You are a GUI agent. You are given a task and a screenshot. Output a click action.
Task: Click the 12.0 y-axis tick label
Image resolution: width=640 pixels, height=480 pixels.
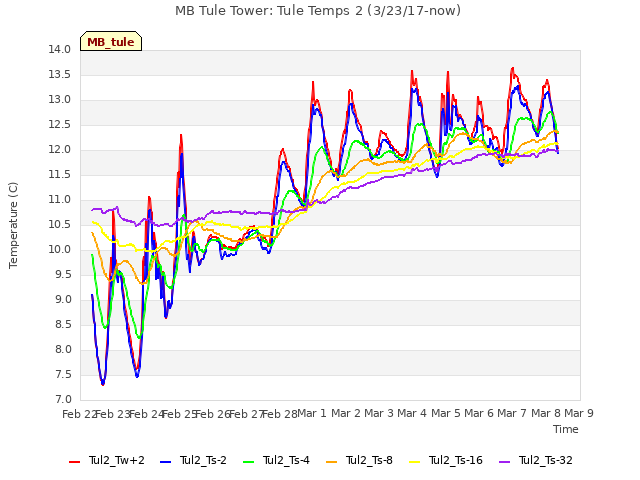click(x=60, y=150)
